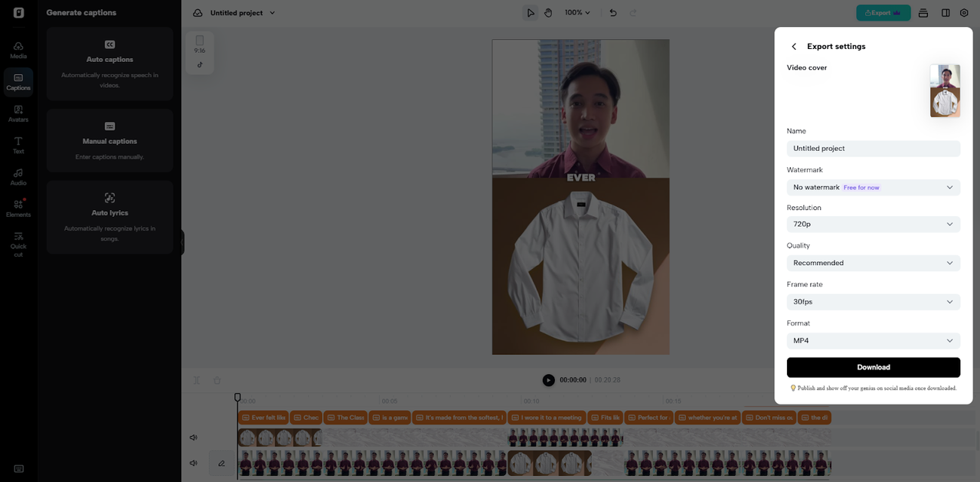This screenshot has width=980, height=482.
Task: Open the Quick cut sidebar tool
Action: tap(18, 244)
